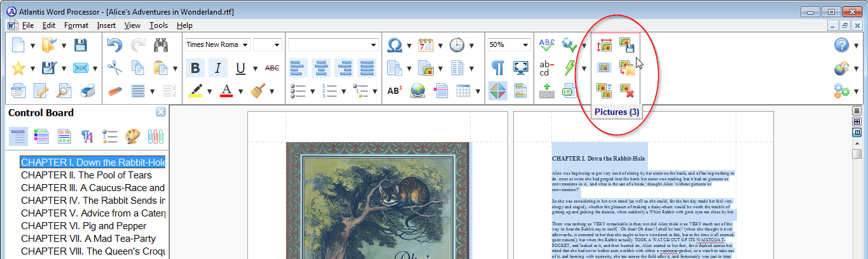Toggle center paragraph alignment

(320, 68)
